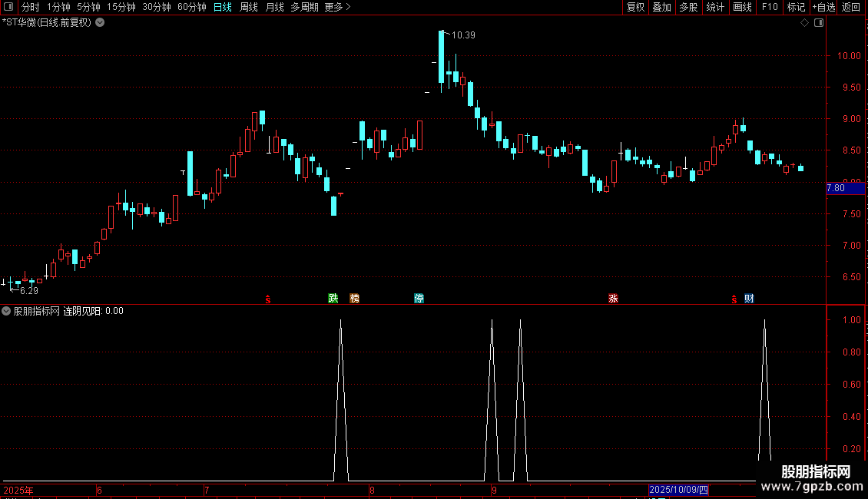
Task: Open the 股朋指标网 indicator dropdown
Action: tap(6, 311)
